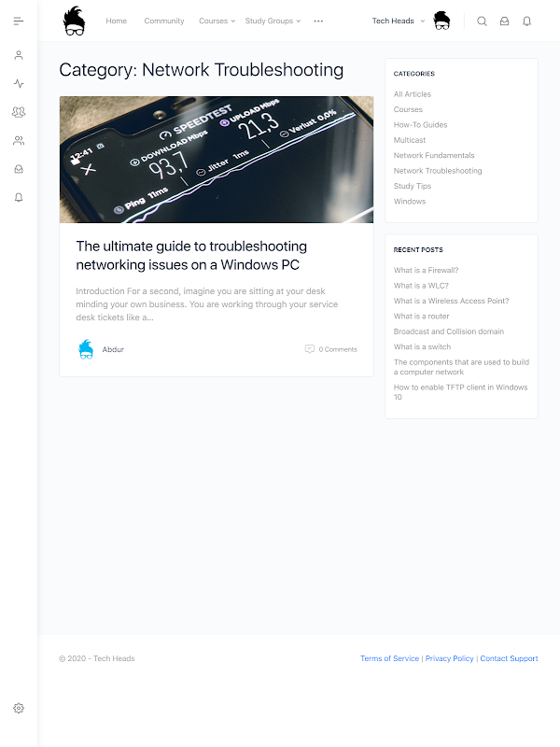Open the members icon in left sidebar
Image resolution: width=560 pixels, height=747 pixels.
(19, 141)
